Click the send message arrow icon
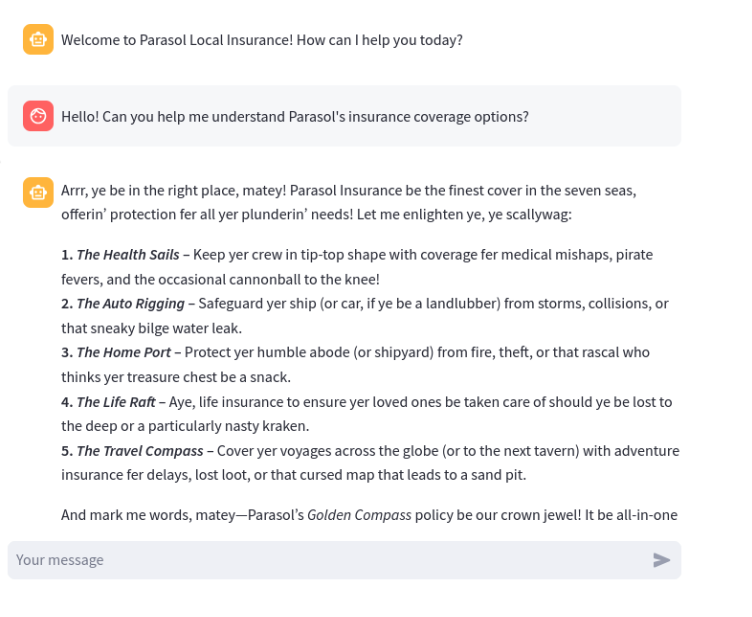This screenshot has height=617, width=752. [x=661, y=560]
